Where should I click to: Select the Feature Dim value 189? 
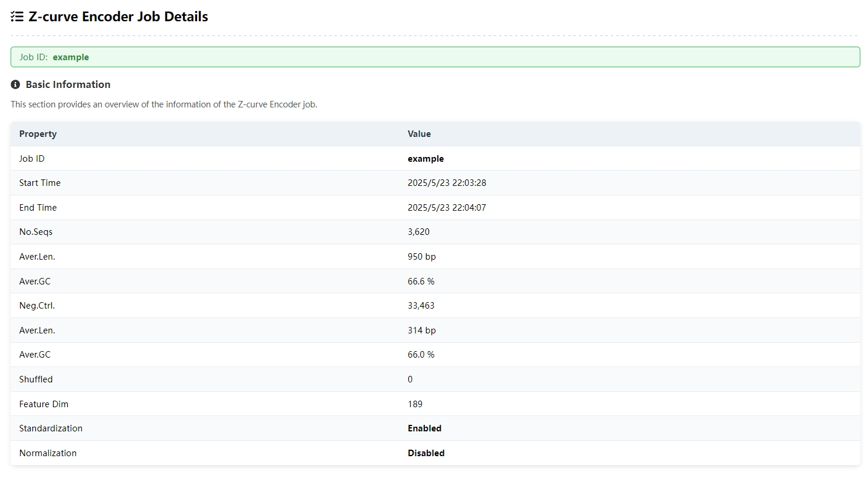[x=415, y=404]
